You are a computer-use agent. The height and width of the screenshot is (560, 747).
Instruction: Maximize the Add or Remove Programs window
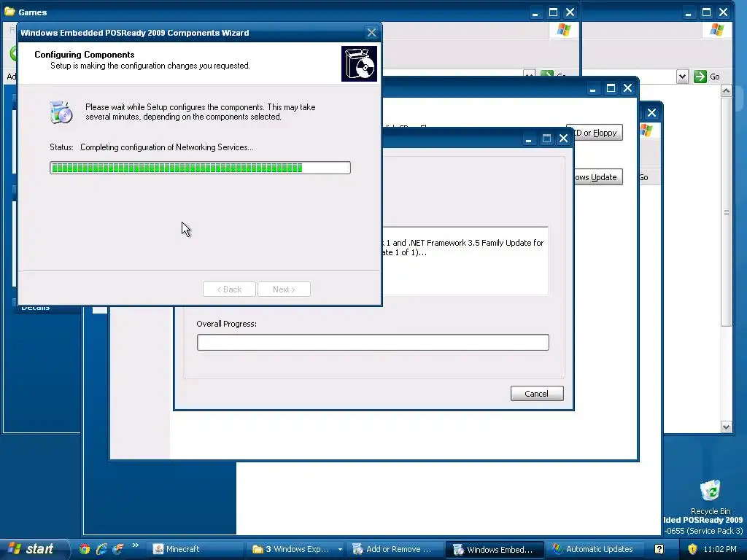(x=611, y=88)
